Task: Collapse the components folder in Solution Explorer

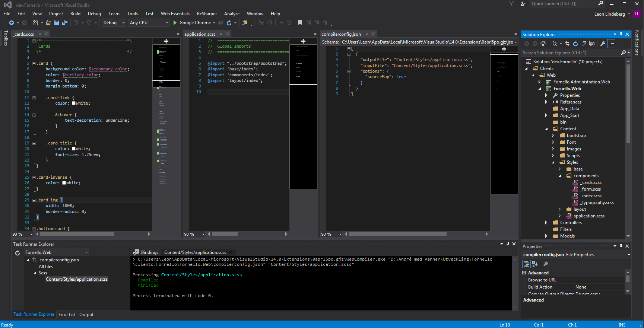Action: [560, 176]
